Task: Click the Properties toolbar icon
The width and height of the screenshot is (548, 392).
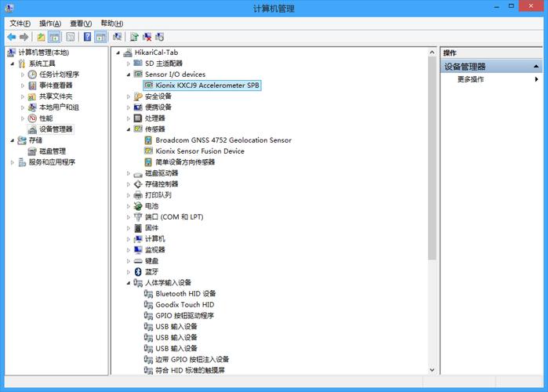Action: coord(71,37)
